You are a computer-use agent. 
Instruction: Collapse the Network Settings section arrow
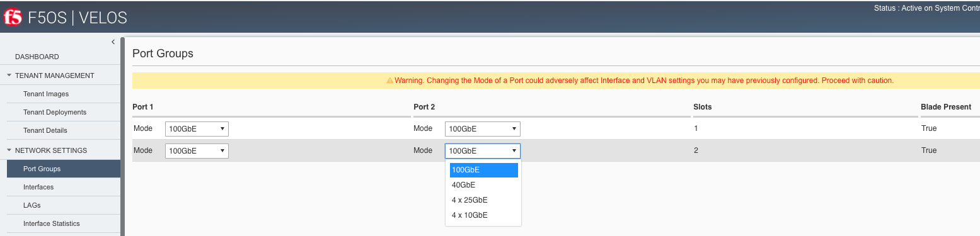pos(9,150)
